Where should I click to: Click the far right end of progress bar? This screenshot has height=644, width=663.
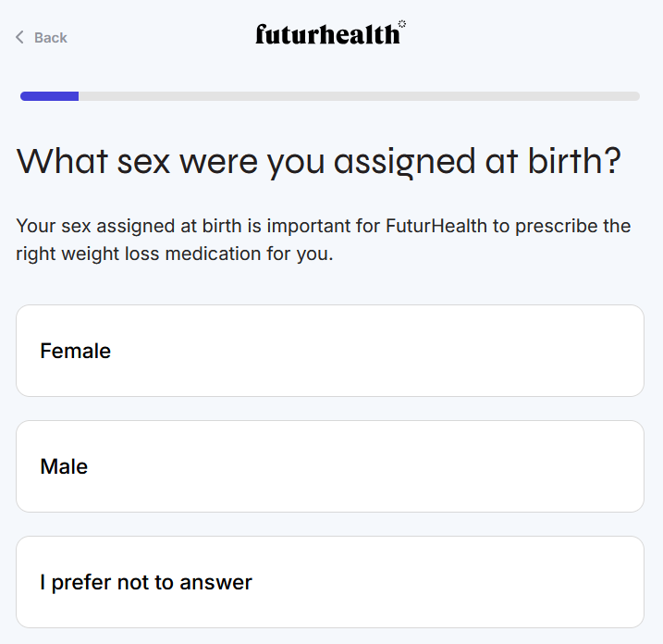633,96
